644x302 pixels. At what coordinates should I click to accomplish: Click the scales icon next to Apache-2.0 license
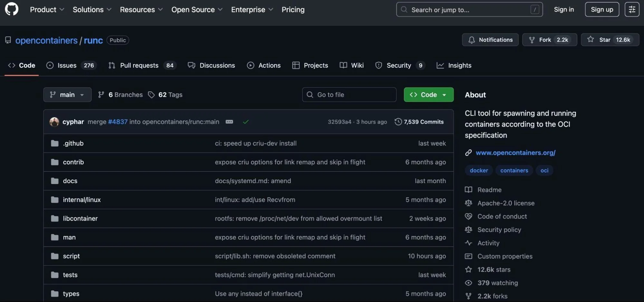(x=468, y=203)
